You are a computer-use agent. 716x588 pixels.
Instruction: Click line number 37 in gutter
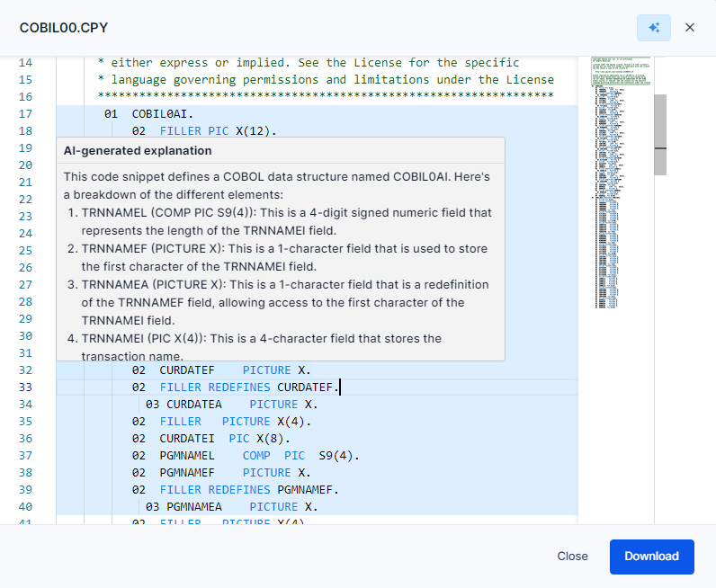[x=25, y=456]
